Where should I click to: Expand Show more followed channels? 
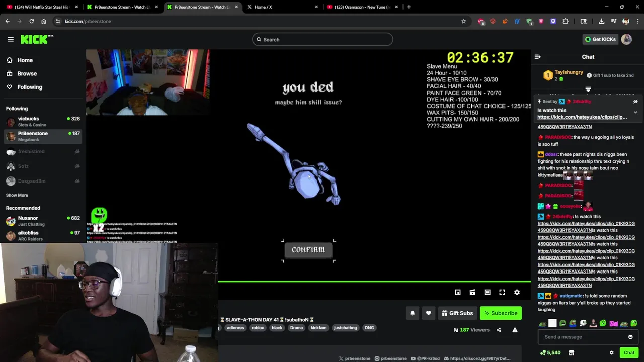point(17,195)
